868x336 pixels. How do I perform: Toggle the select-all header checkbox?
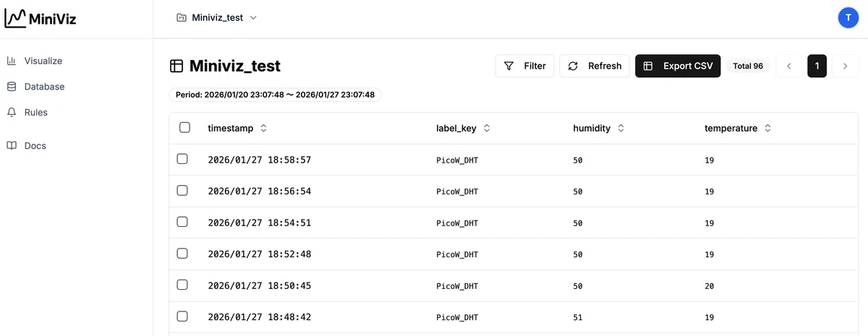pyautogui.click(x=184, y=128)
